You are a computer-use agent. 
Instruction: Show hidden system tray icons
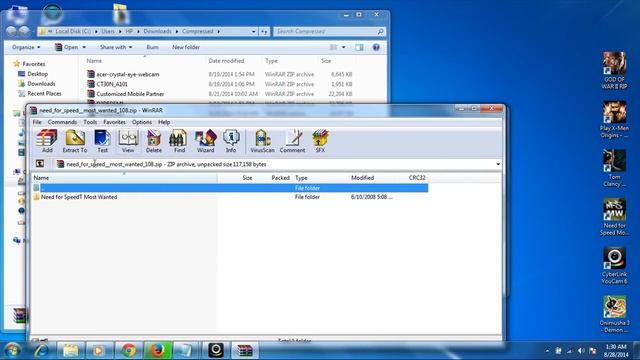(547, 351)
